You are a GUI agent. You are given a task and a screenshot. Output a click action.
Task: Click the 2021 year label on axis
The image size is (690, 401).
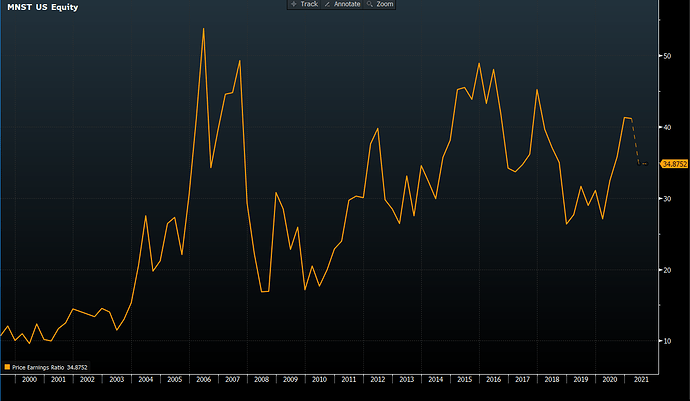click(x=641, y=380)
